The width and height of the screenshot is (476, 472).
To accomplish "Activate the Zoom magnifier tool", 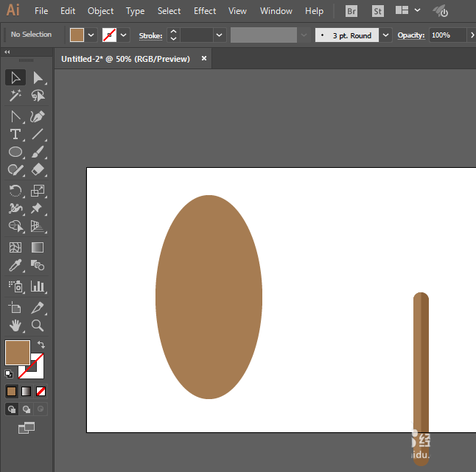I will [x=38, y=325].
